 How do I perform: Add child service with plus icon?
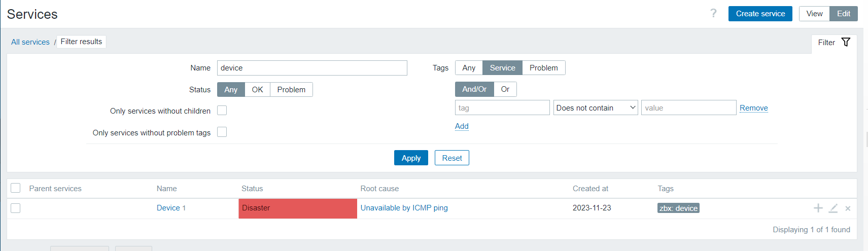818,208
